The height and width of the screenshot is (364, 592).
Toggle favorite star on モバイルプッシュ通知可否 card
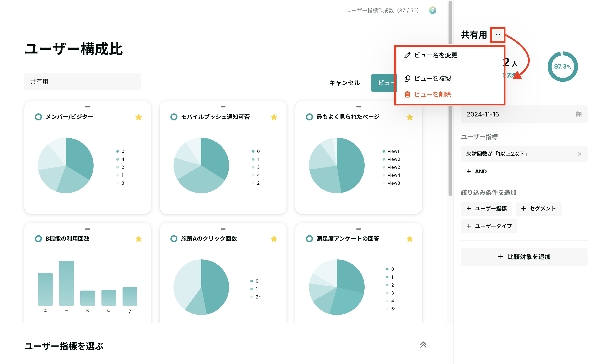(274, 117)
